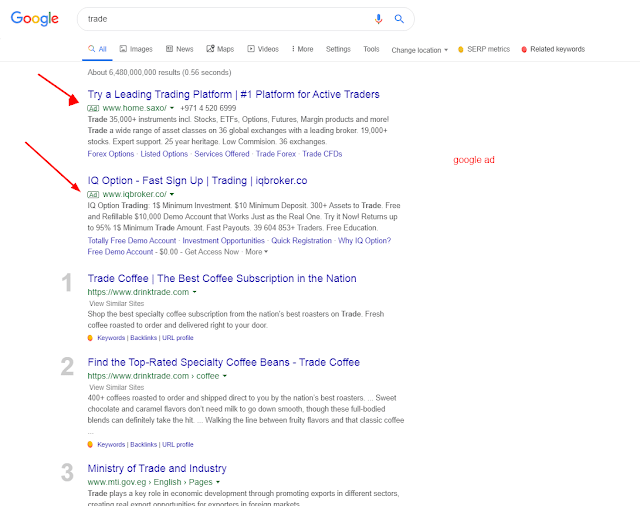The width and height of the screenshot is (640, 506).
Task: Switch to the Images tab
Action: point(136,49)
